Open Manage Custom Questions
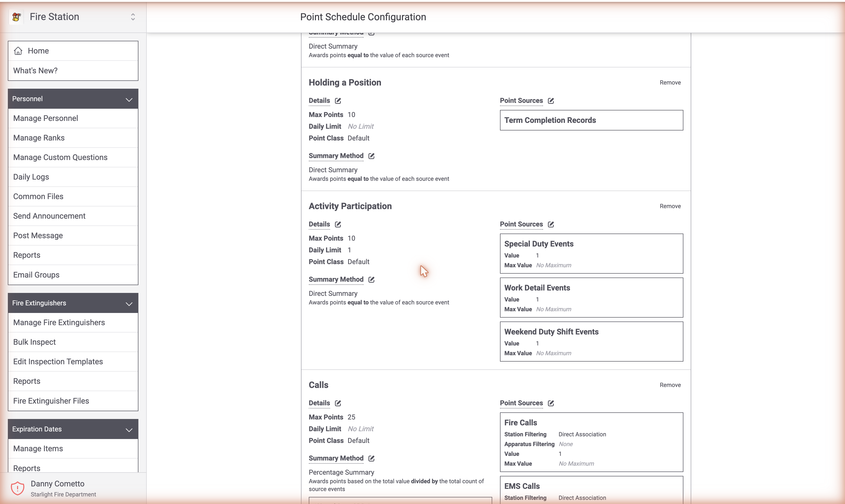This screenshot has width=845, height=504. click(x=73, y=157)
